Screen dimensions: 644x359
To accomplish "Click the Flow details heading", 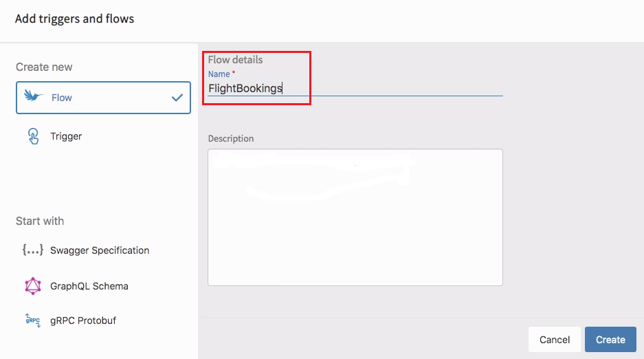I will coord(235,60).
